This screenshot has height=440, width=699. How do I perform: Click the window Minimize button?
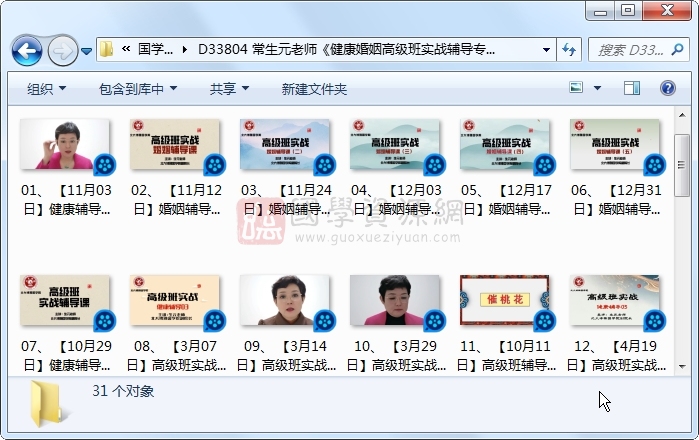click(x=600, y=11)
